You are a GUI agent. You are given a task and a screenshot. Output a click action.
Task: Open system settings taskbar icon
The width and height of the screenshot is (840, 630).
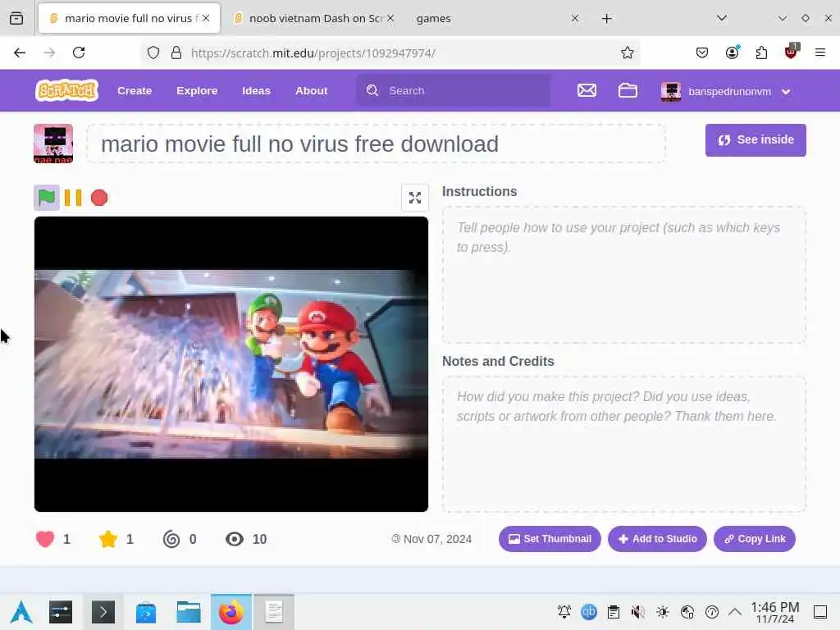[x=61, y=612]
